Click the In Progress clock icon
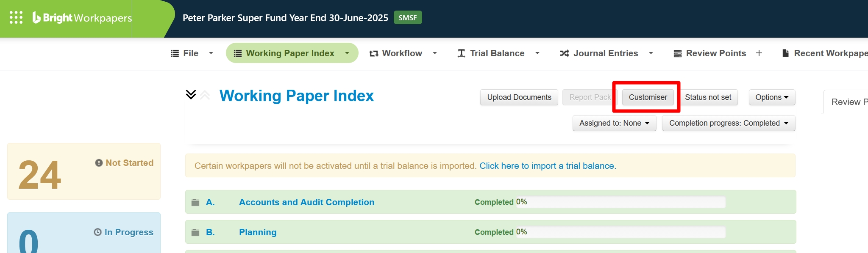Viewport: 868px width, 253px height. point(97,232)
